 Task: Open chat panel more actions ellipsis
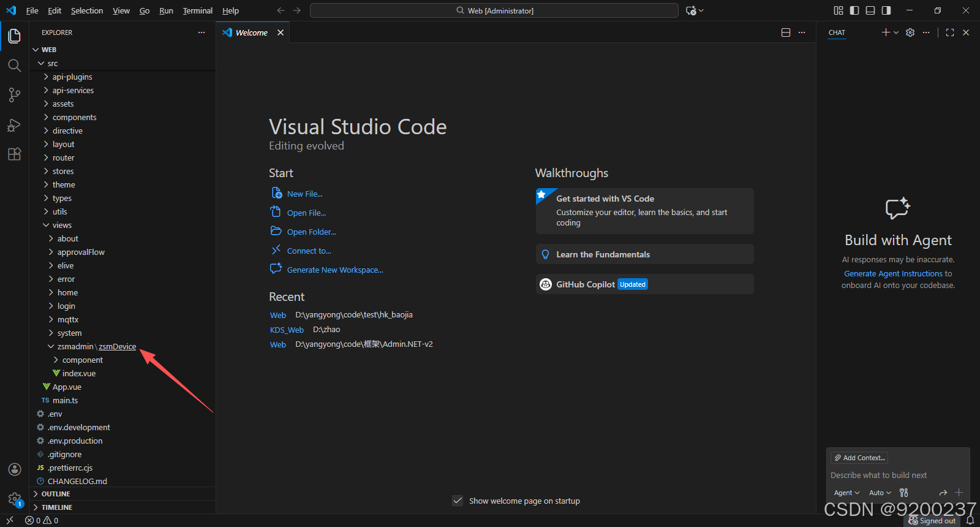[926, 32]
